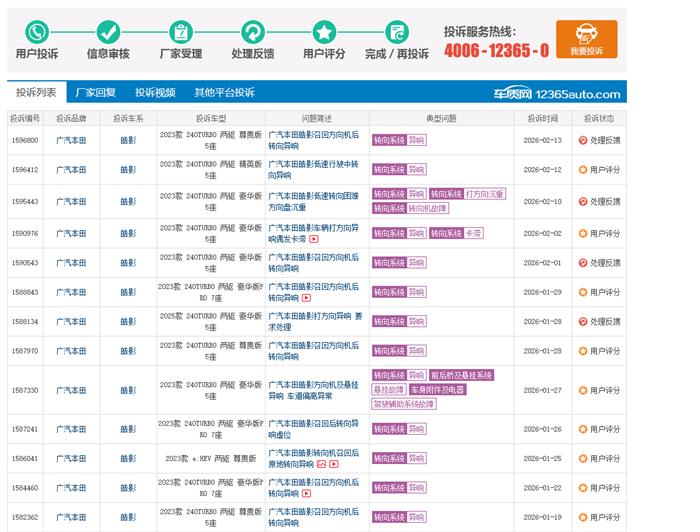
Task: Switch to the 厂家回复 tab
Action: [x=95, y=92]
